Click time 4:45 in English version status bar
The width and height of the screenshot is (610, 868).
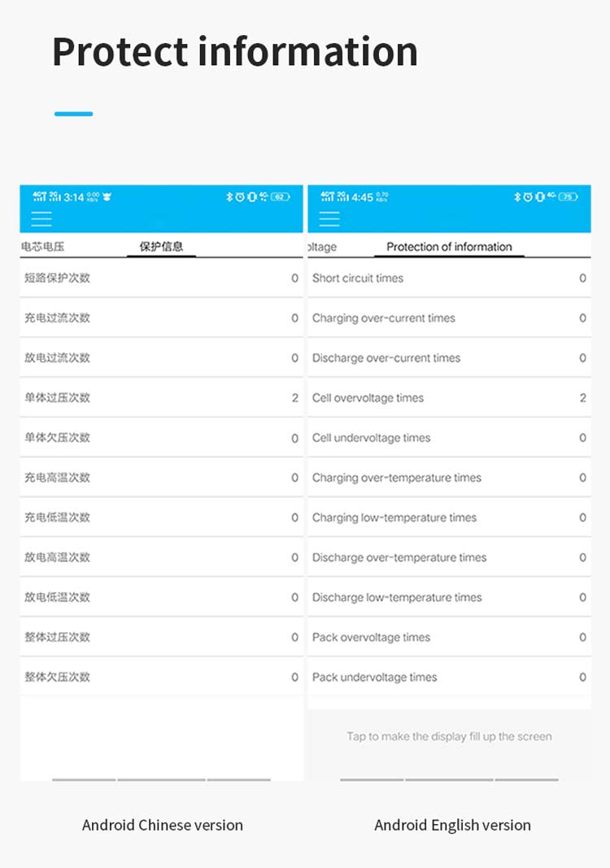point(362,197)
